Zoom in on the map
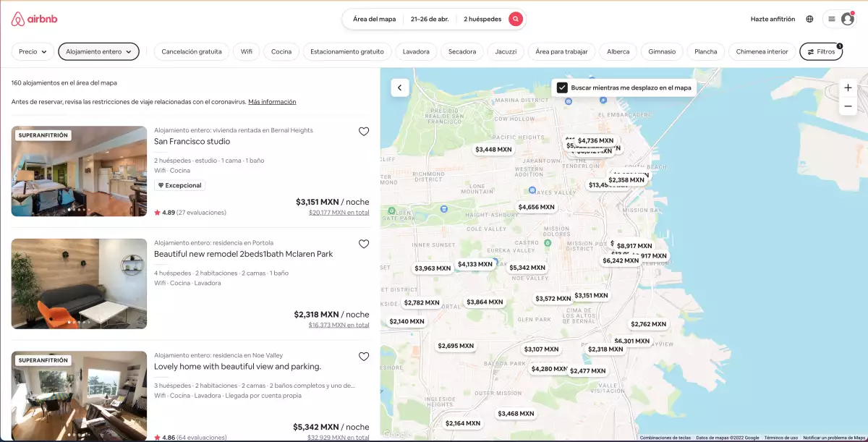 tap(847, 88)
